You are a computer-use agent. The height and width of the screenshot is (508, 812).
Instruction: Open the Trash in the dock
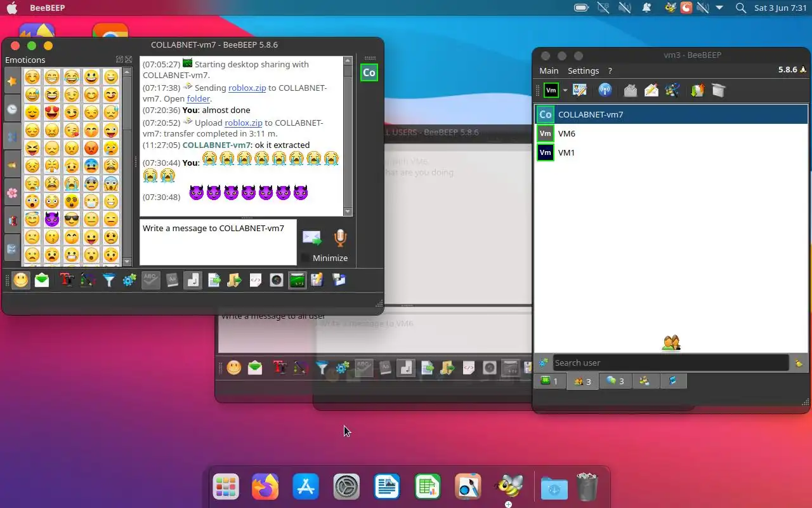[587, 488]
